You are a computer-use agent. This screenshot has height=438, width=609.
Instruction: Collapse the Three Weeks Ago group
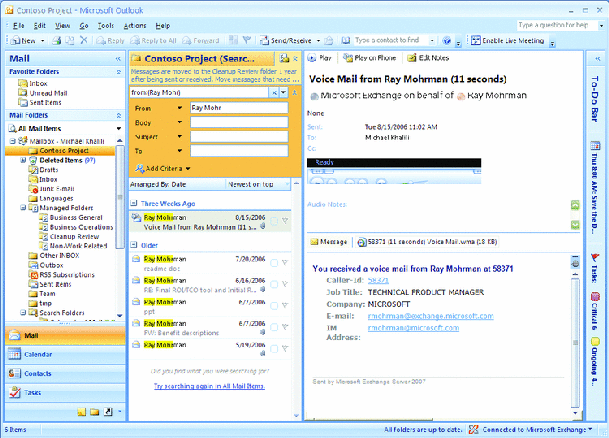(134, 203)
